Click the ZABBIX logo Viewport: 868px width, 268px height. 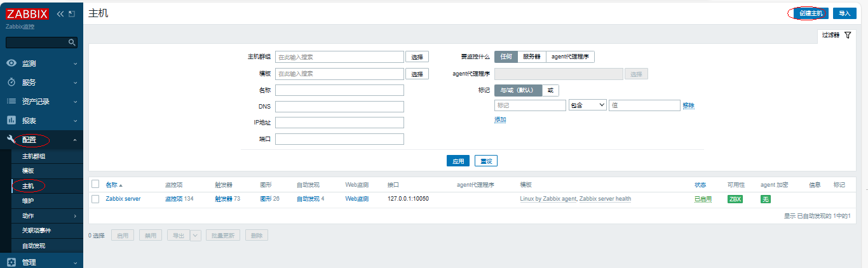[x=27, y=14]
